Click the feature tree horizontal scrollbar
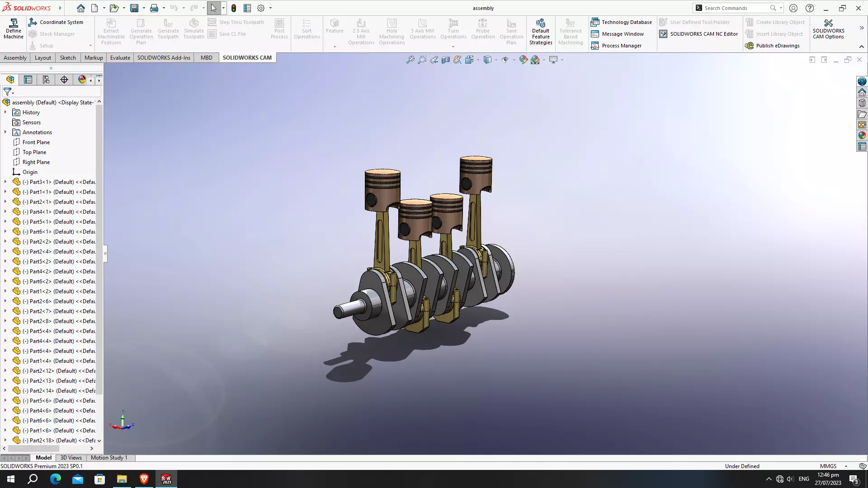 [34, 448]
